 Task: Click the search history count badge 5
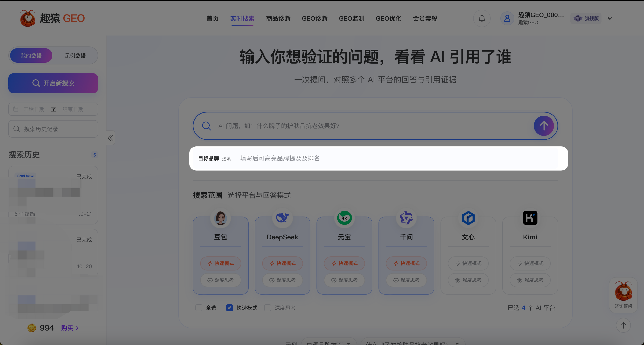pyautogui.click(x=94, y=155)
